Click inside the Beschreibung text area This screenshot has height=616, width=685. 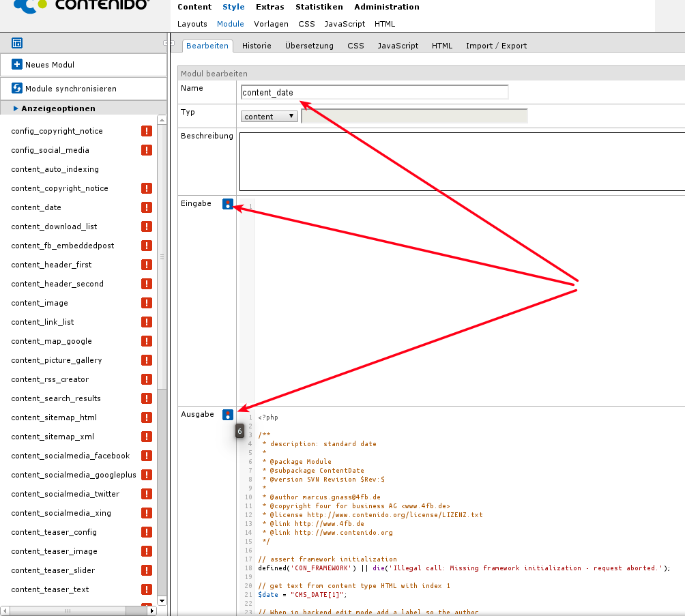pyautogui.click(x=461, y=161)
